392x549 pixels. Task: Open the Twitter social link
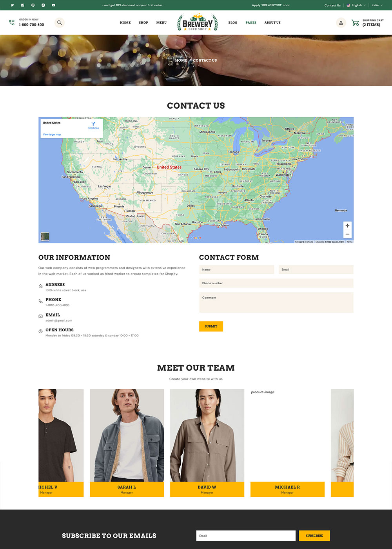point(12,5)
